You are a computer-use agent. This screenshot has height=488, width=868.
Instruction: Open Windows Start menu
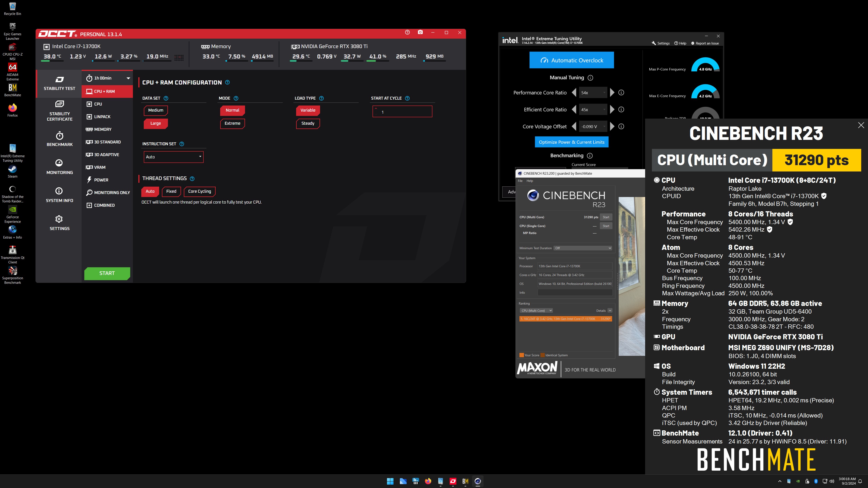click(x=390, y=481)
